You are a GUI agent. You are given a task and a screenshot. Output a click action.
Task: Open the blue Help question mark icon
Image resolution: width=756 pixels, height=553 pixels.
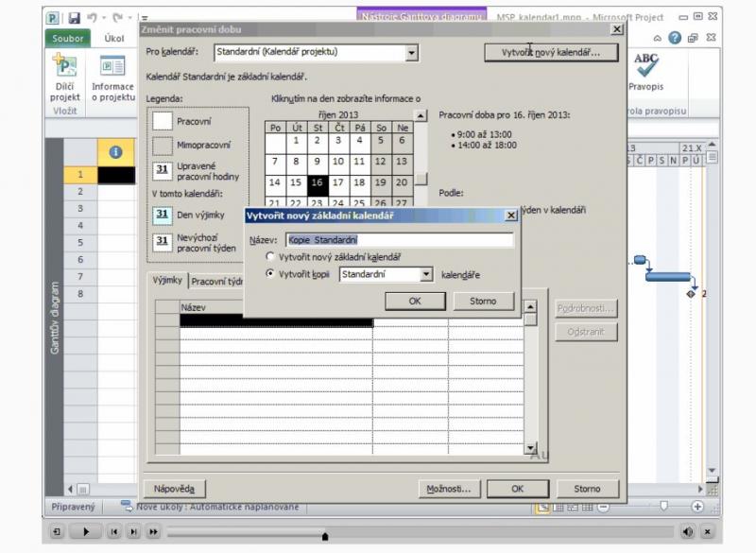click(675, 38)
